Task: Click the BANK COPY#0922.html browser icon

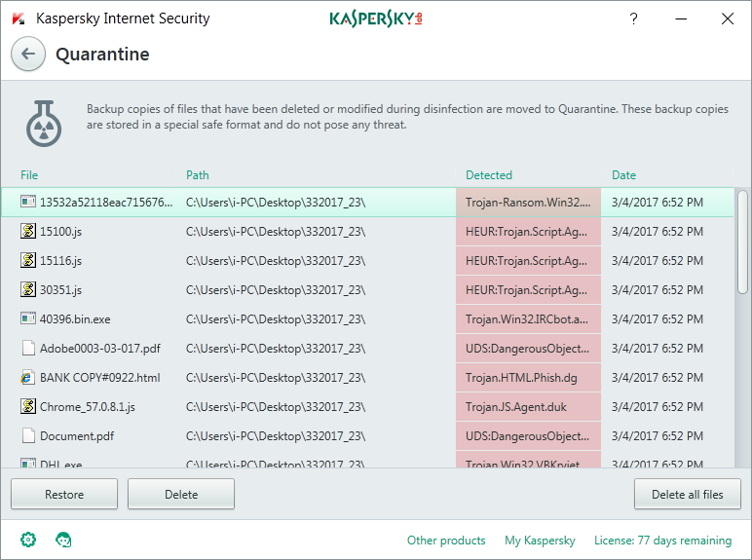Action: pyautogui.click(x=28, y=377)
